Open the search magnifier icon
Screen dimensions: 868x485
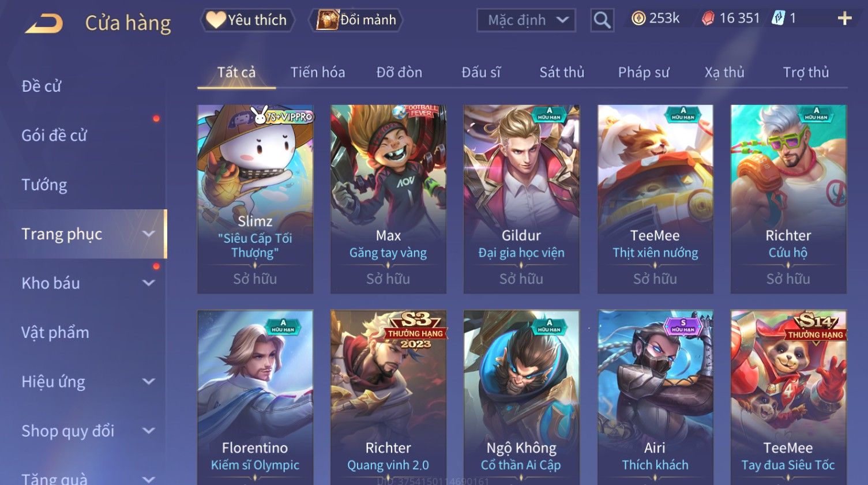602,21
